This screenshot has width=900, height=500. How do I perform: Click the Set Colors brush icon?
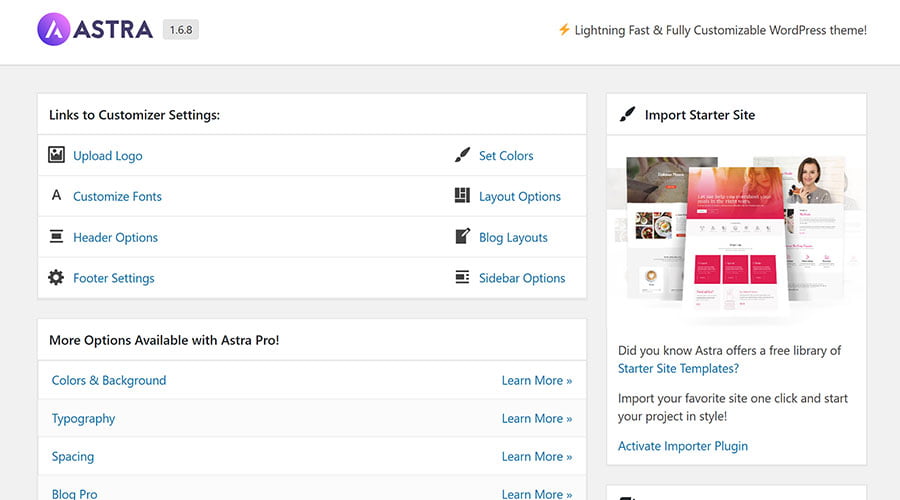coord(462,155)
